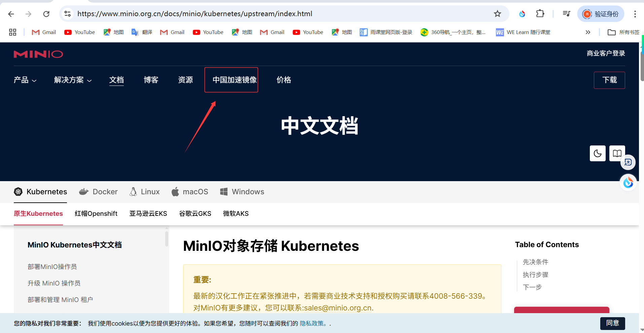Open the apps grid icon in bookmarks bar
The image size is (644, 333).
coord(13,32)
